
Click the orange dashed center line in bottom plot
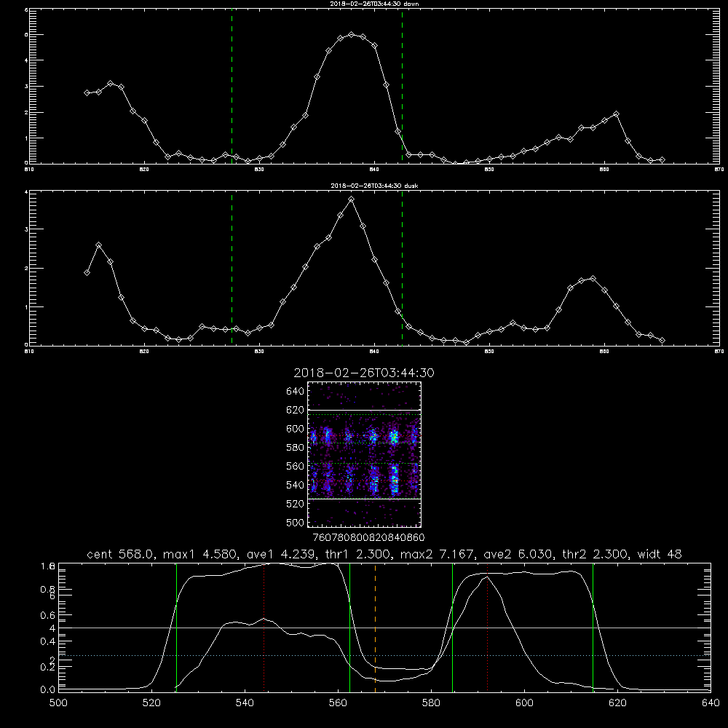[x=375, y=627]
